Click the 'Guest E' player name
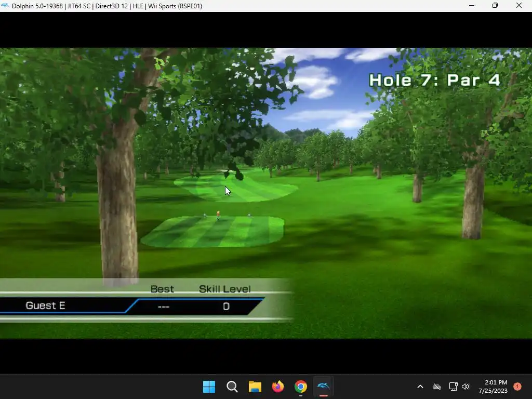Screen dimensions: 532x399 (46, 305)
